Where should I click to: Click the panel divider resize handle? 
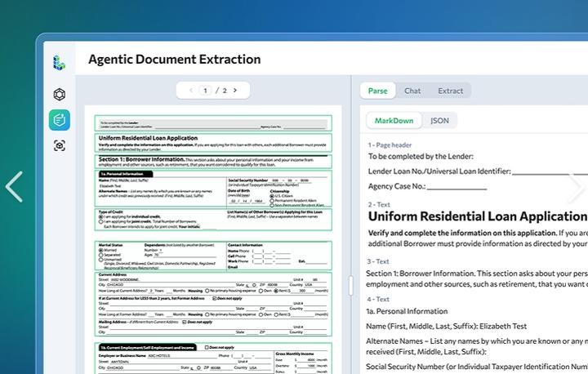coord(350,286)
